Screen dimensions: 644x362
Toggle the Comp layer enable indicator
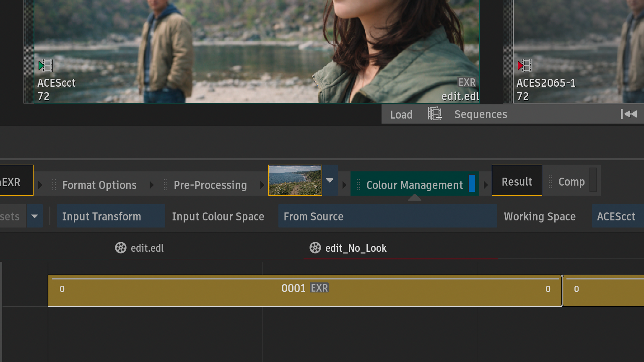tap(593, 180)
